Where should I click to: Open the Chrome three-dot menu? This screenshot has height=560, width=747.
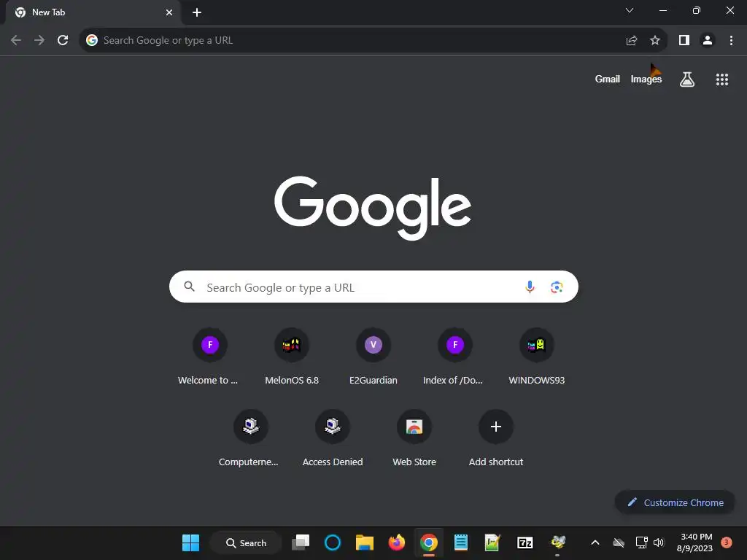coord(731,41)
